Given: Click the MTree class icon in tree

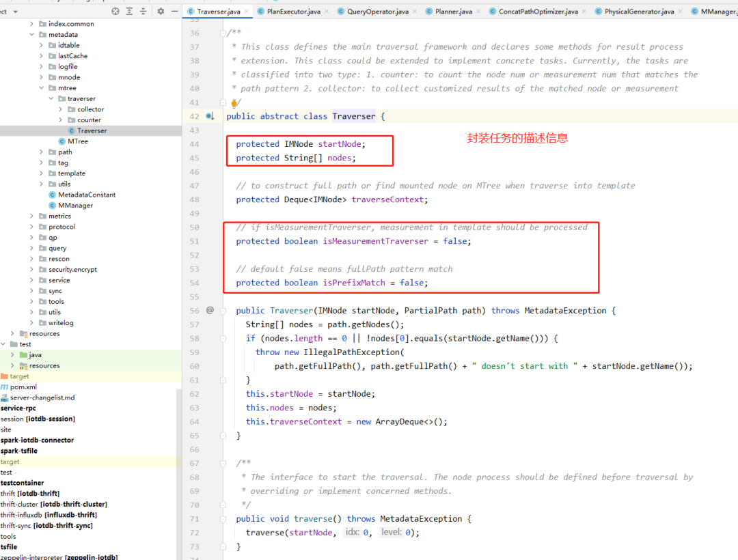Looking at the screenshot, I should pos(61,141).
